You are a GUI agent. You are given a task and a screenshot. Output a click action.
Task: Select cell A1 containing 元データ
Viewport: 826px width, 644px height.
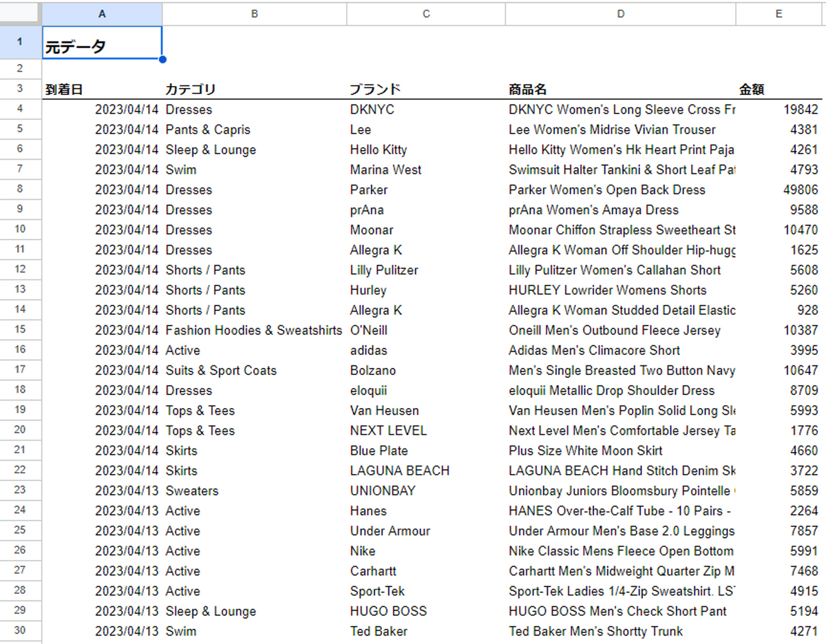pos(102,43)
